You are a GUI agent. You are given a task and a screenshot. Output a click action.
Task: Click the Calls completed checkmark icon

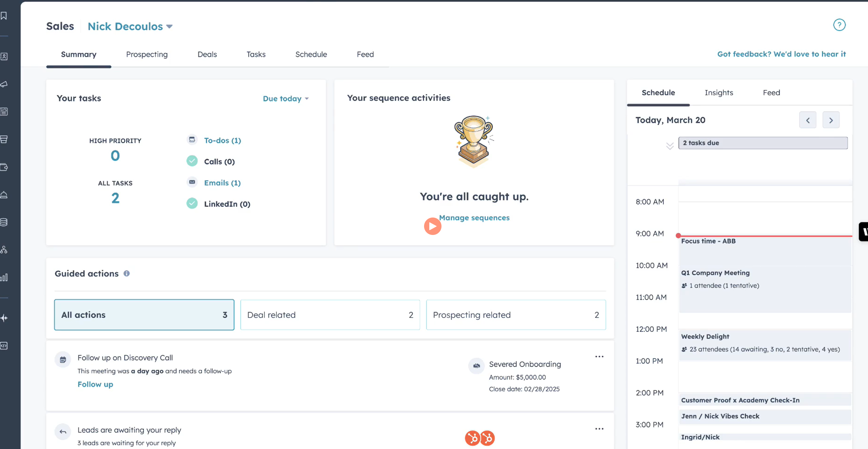[192, 161]
